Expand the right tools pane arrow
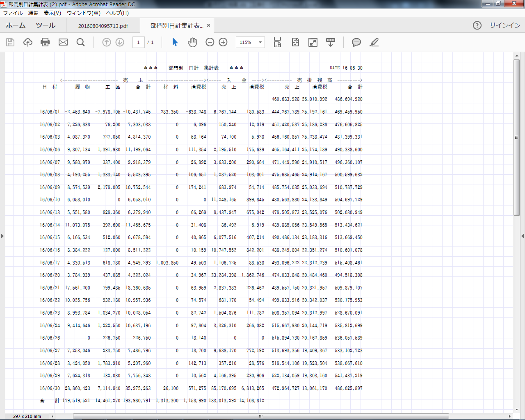The image size is (525, 420). click(522, 236)
